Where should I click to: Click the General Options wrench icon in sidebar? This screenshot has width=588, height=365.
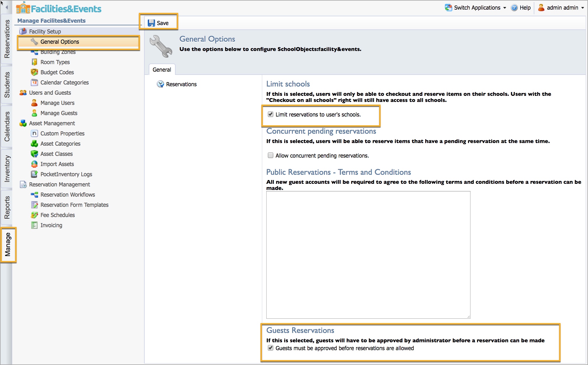coord(34,42)
